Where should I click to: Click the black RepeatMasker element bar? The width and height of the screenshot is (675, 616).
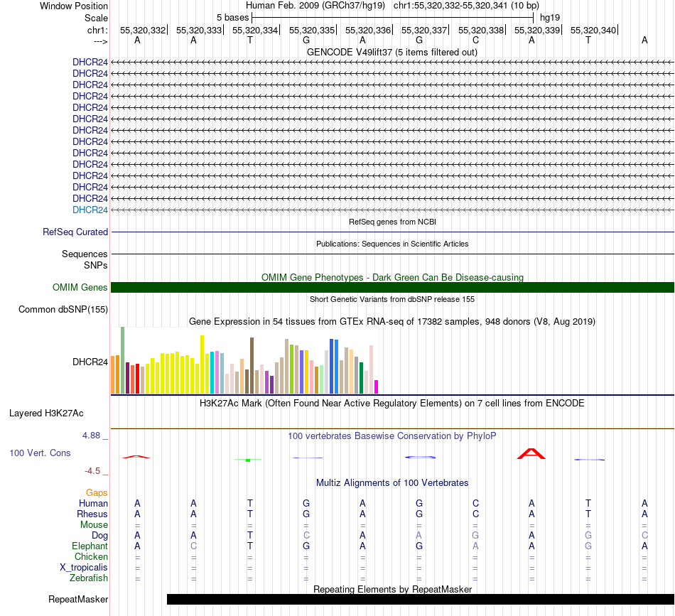coord(421,599)
